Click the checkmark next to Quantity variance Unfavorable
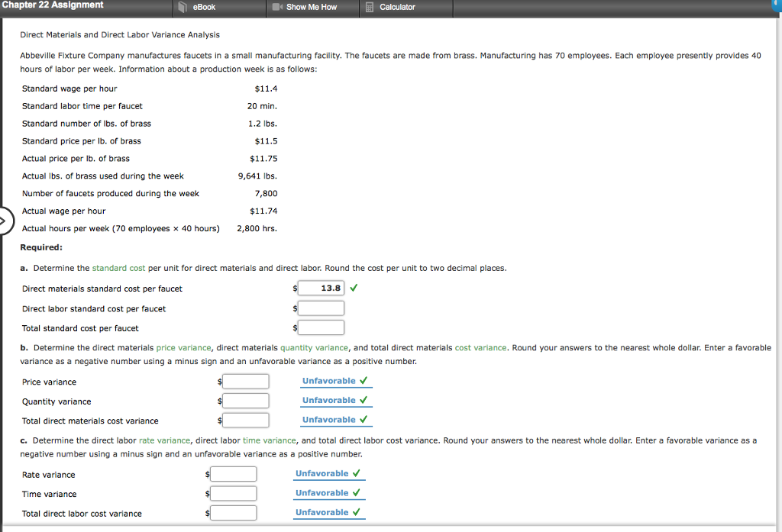Viewport: 782px width, 532px height. pos(363,400)
